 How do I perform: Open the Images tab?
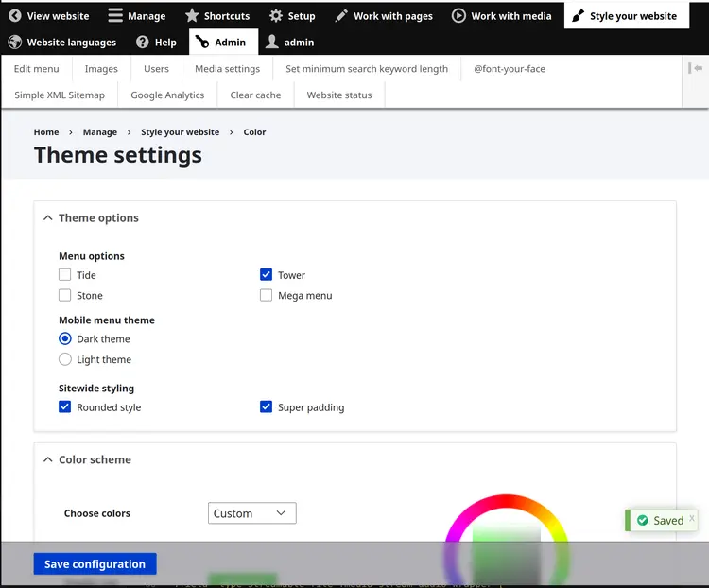101,69
